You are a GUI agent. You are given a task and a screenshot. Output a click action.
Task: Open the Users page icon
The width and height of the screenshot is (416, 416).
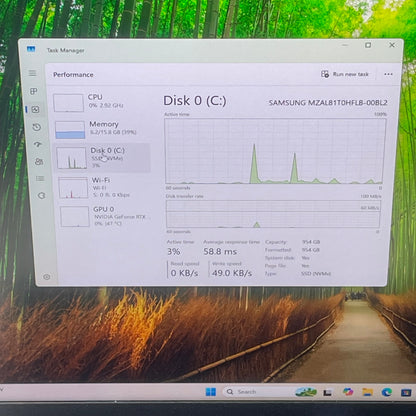click(x=39, y=162)
